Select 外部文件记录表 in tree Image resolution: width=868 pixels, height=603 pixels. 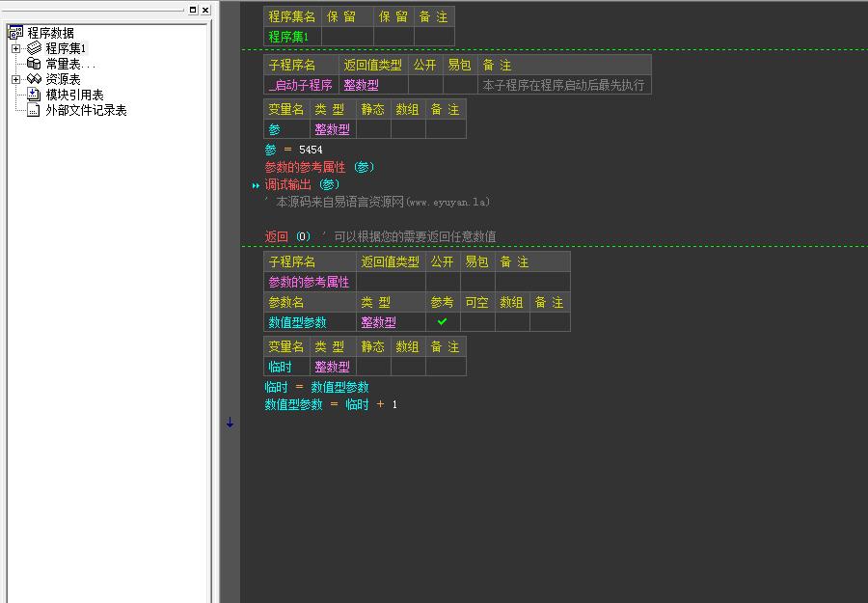pos(86,110)
